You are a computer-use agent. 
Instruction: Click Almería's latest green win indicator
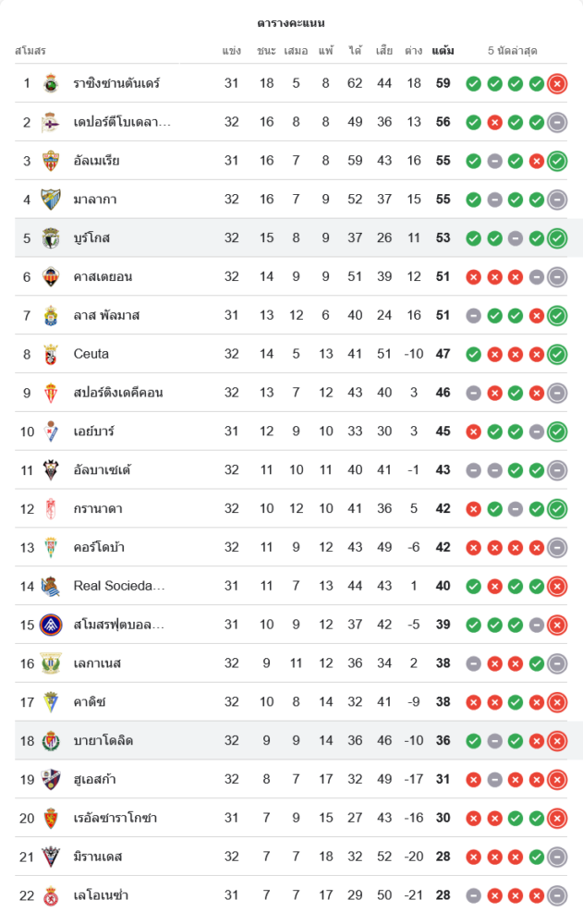[556, 161]
